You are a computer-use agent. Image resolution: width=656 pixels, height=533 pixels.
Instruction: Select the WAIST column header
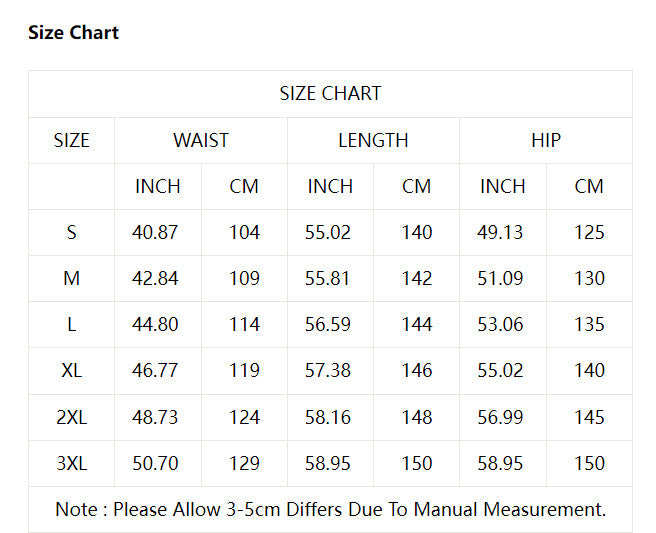pyautogui.click(x=201, y=141)
